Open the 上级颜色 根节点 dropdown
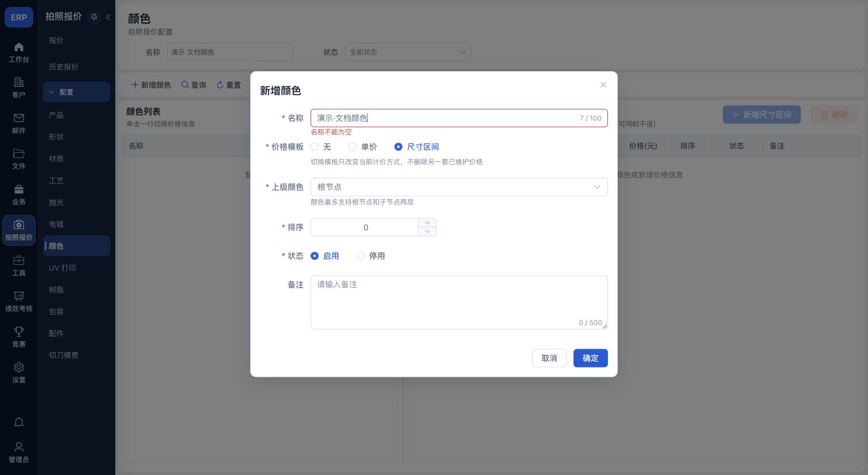 point(459,187)
